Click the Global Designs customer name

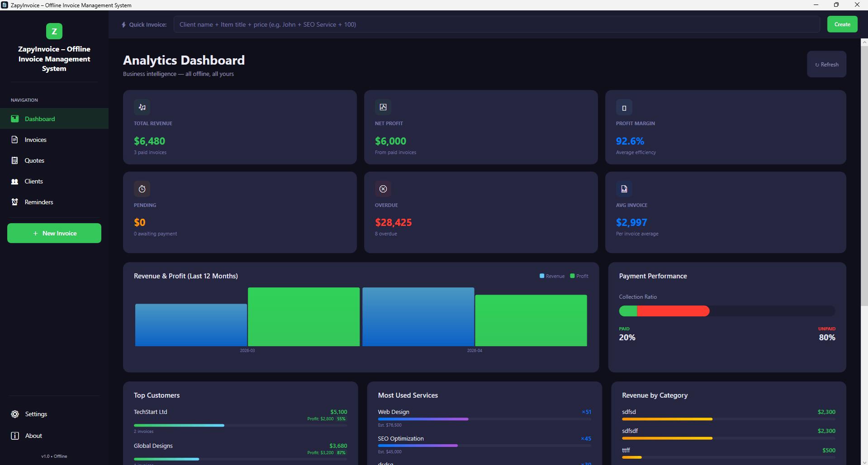click(153, 446)
